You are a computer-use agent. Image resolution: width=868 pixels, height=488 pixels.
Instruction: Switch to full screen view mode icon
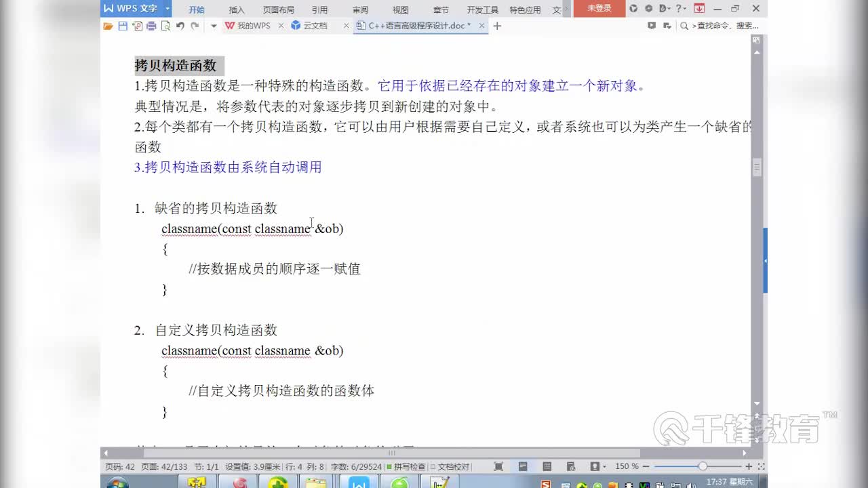click(x=500, y=466)
